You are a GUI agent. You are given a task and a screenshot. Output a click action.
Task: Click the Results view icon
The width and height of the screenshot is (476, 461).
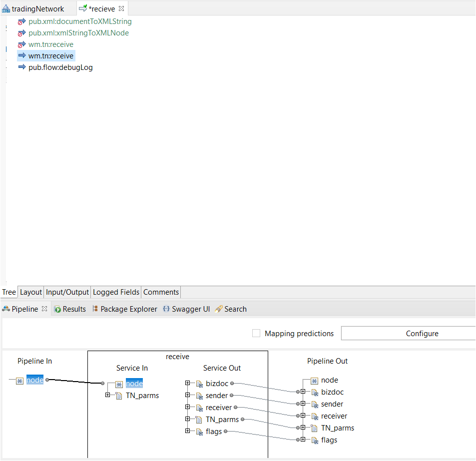click(x=56, y=309)
